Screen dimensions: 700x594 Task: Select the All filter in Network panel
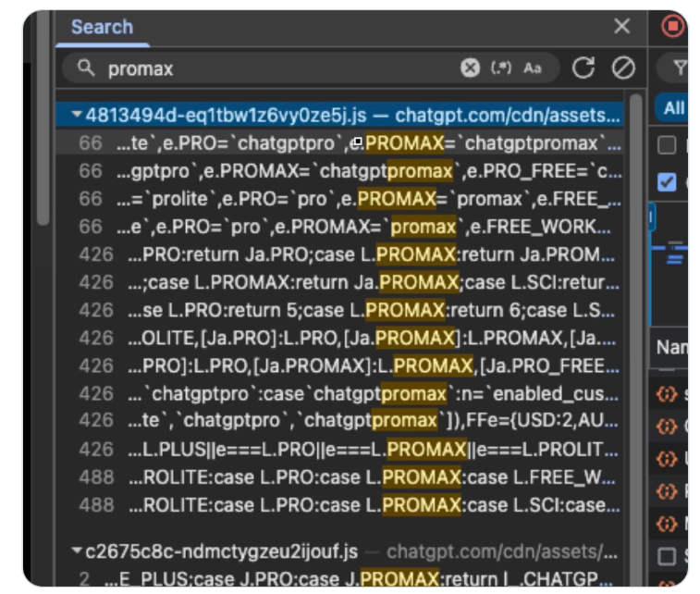(x=672, y=108)
